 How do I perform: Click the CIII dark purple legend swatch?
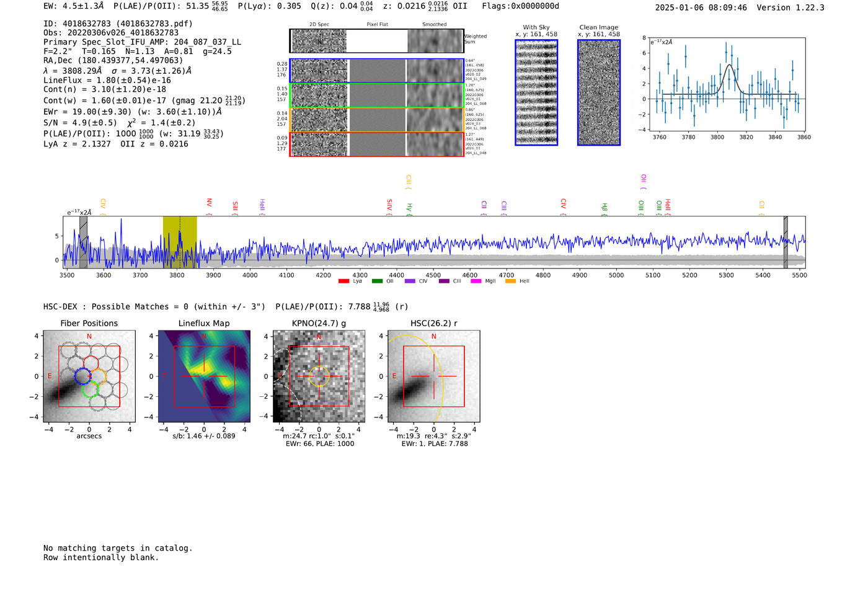tap(444, 281)
